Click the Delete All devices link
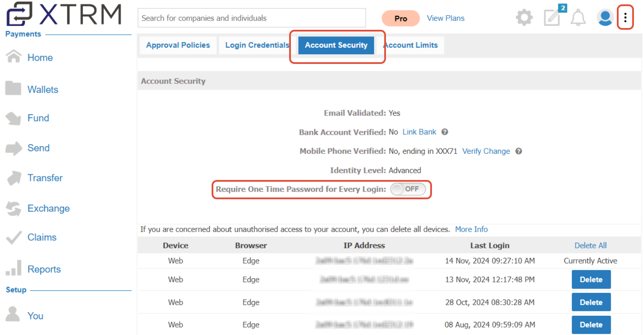Screen dimensions: 644x335 591,246
